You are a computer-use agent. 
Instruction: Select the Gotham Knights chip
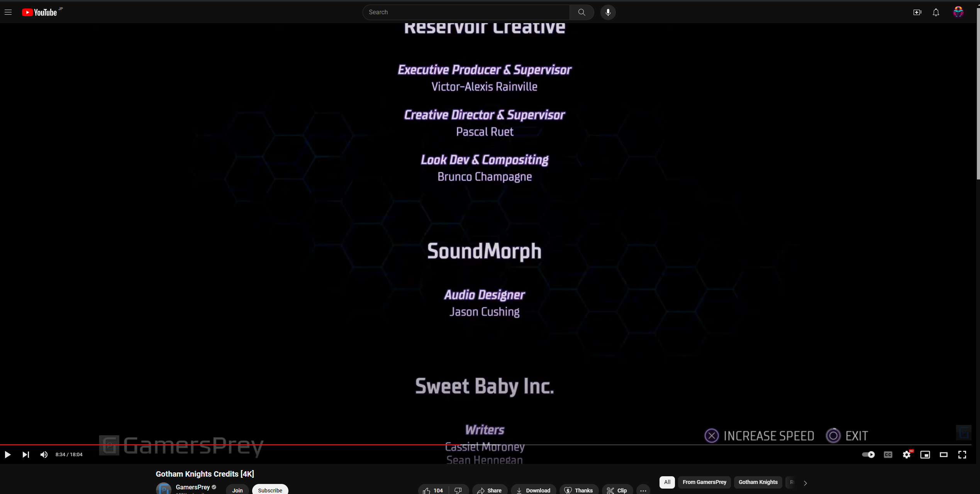point(758,482)
